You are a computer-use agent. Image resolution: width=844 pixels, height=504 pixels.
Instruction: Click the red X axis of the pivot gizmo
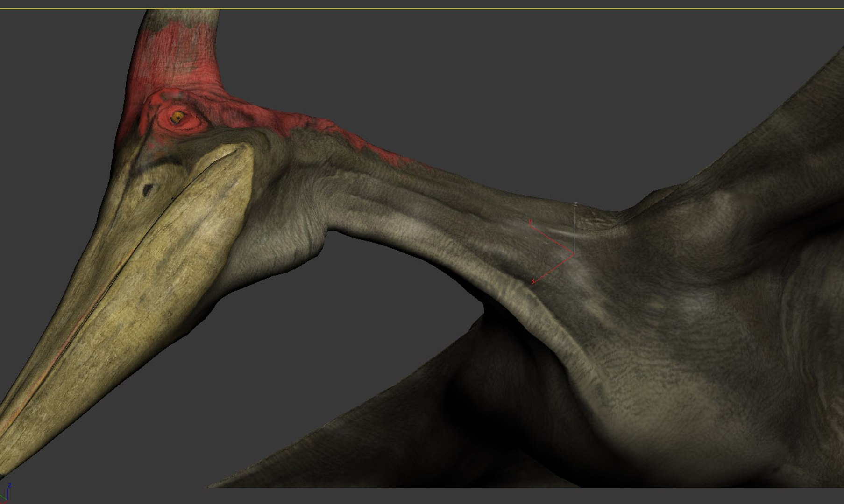pos(553,268)
